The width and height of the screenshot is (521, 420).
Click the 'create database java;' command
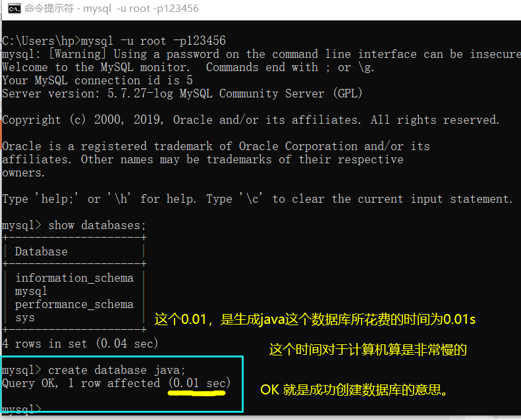pyautogui.click(x=117, y=370)
